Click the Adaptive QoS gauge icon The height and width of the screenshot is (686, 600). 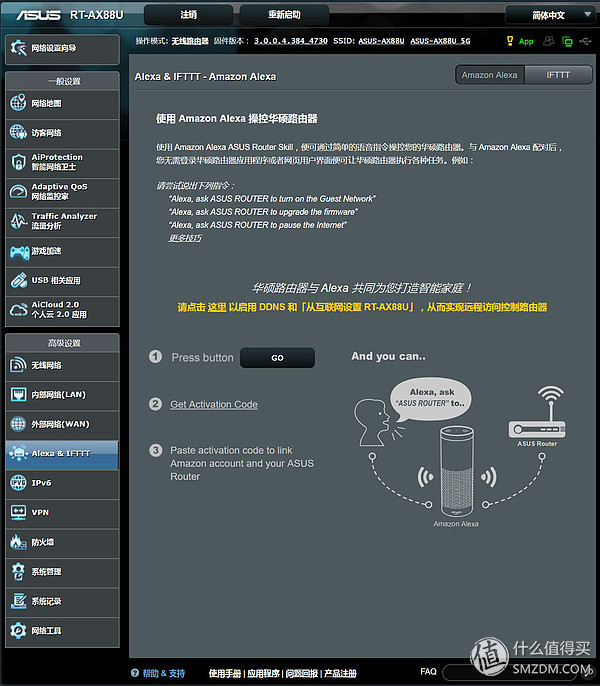coord(18,191)
